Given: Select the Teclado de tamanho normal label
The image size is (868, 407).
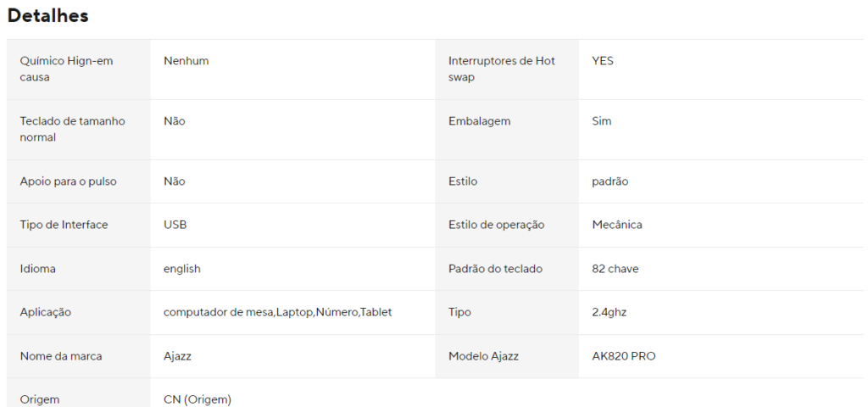Looking at the screenshot, I should pos(73,129).
